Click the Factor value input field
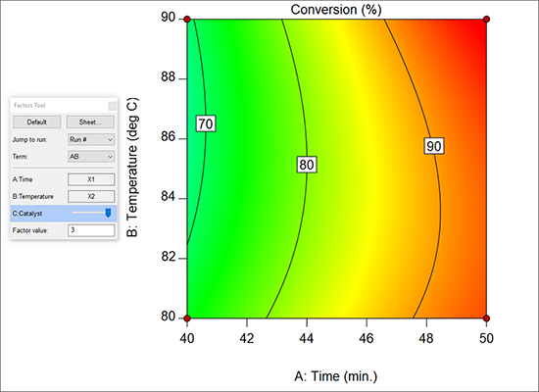Viewport: 539px width, 392px height. (91, 230)
